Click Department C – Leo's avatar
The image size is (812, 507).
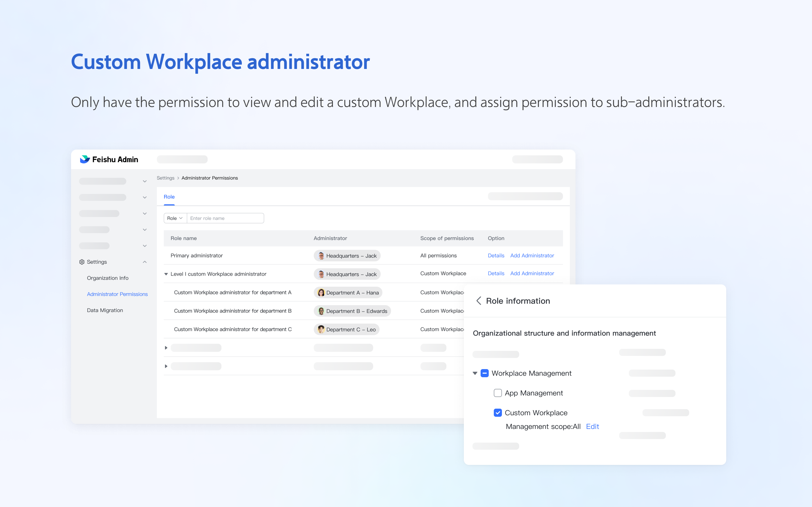(x=321, y=329)
